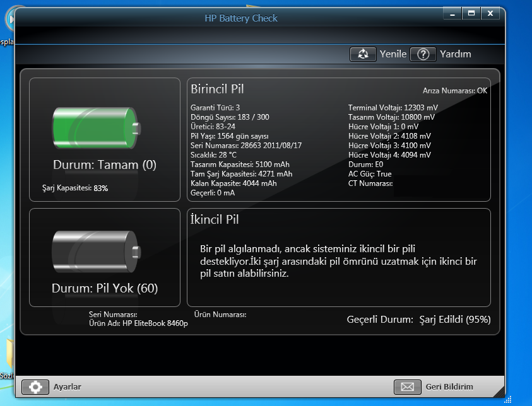Open Ayarlar settings gear icon
532x406 pixels.
tap(35, 387)
